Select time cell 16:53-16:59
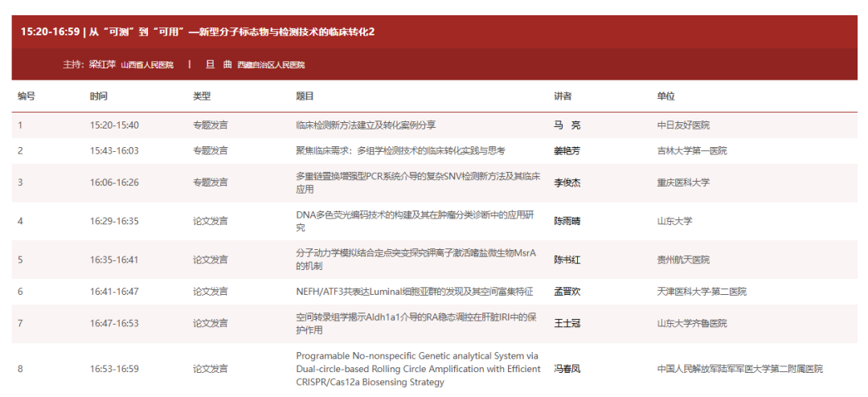 click(x=115, y=369)
